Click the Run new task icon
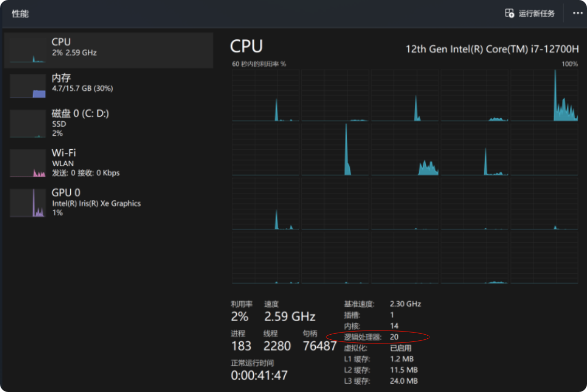This screenshot has width=587, height=392. click(509, 13)
